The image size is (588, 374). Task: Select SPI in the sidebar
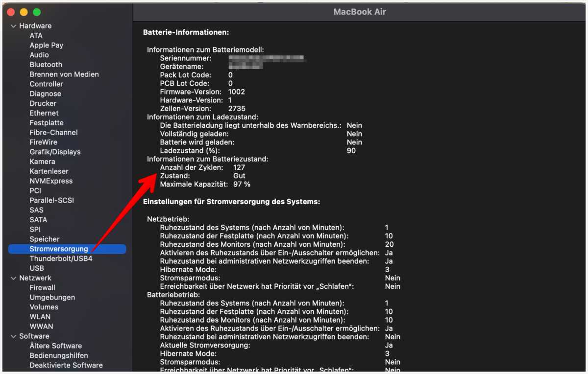click(x=35, y=230)
